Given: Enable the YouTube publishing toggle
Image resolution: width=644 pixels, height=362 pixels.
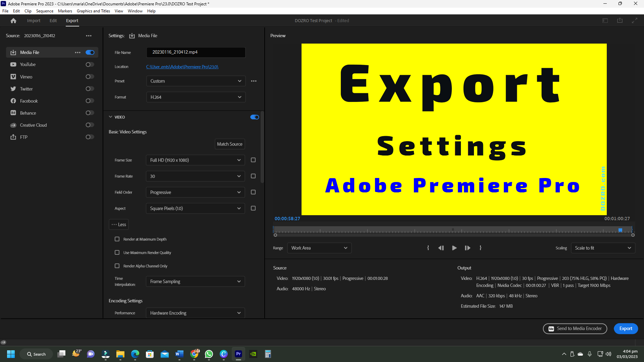Looking at the screenshot, I should click(x=89, y=64).
